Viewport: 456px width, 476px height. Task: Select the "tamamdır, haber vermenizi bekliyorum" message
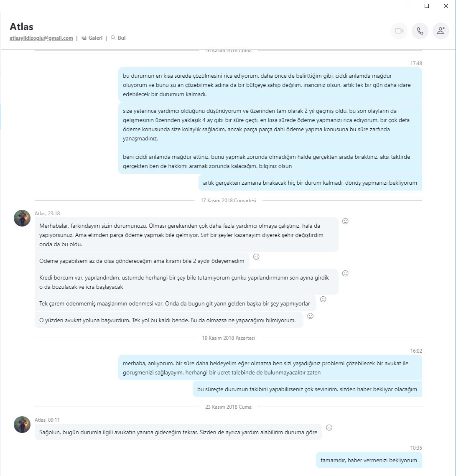tap(369, 460)
